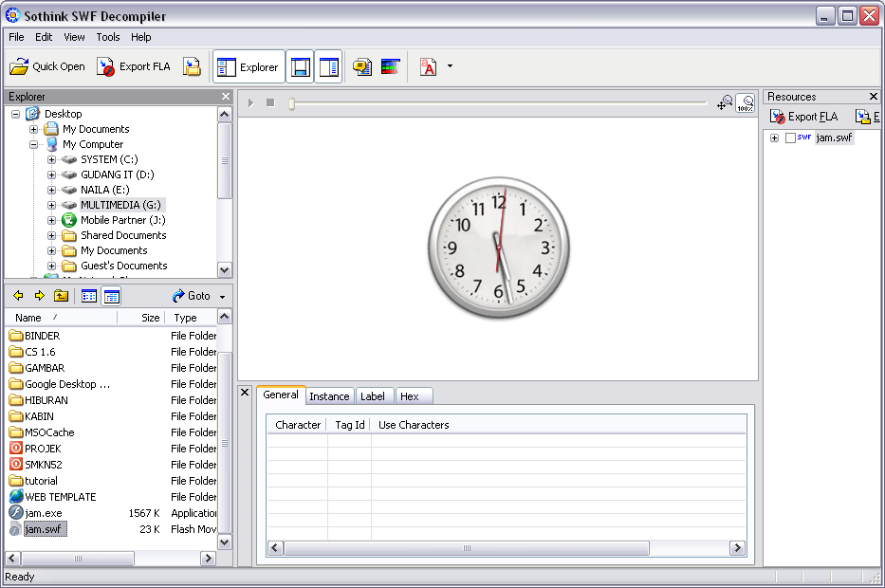
Task: Open the File menu
Action: click(x=16, y=37)
